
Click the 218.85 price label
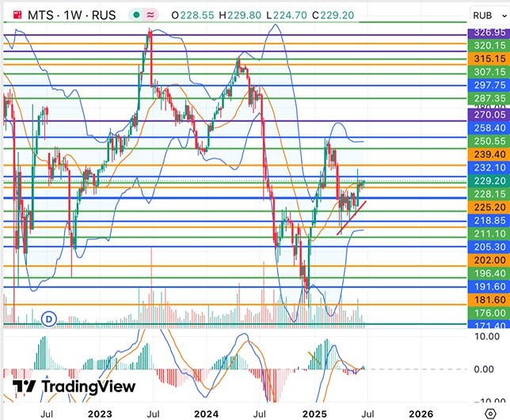(489, 221)
